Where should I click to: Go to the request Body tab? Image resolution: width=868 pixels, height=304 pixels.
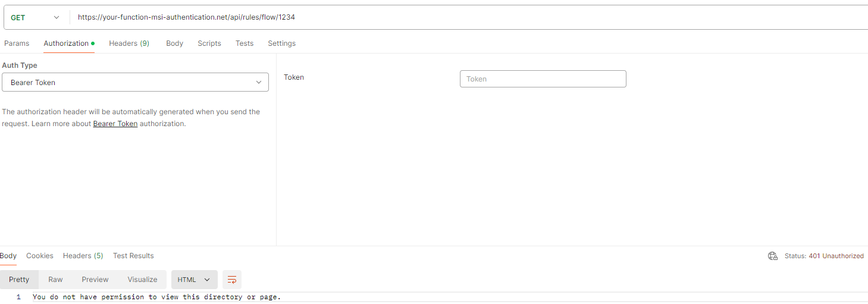(x=174, y=43)
